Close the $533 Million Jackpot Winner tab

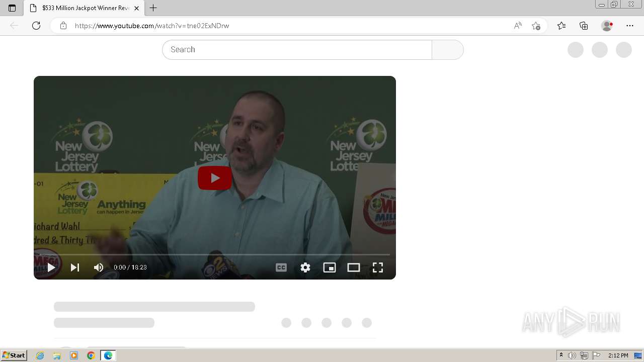(x=136, y=8)
